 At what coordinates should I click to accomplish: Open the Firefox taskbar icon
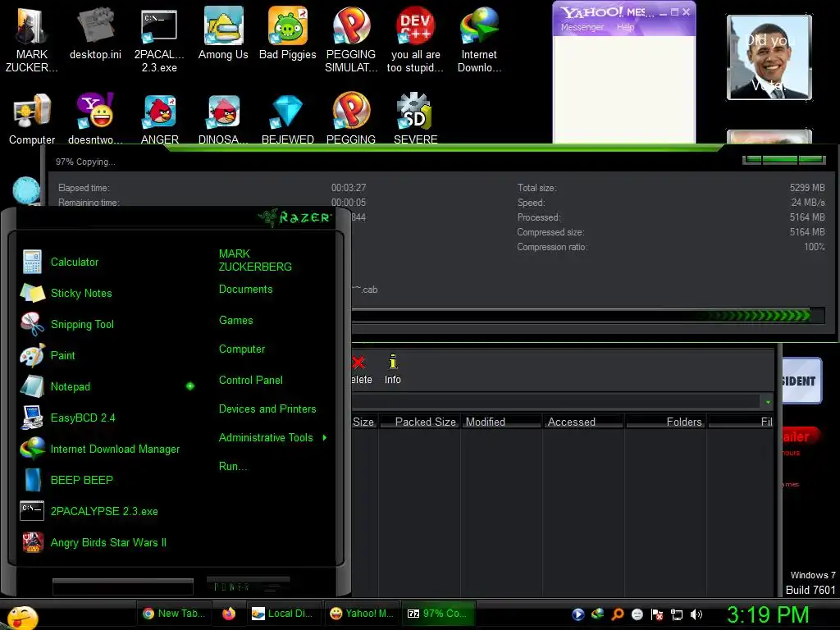[229, 614]
